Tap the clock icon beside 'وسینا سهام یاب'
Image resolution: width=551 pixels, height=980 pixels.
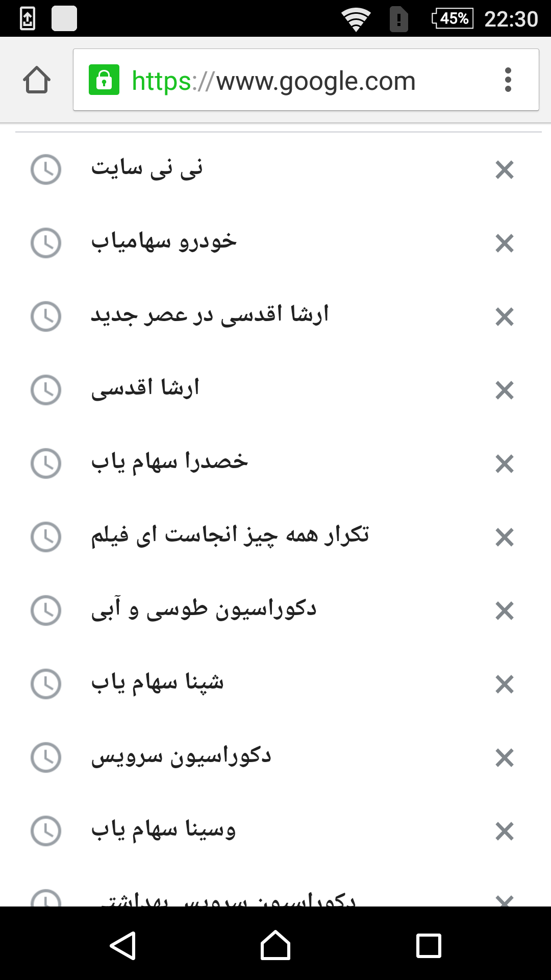46,831
